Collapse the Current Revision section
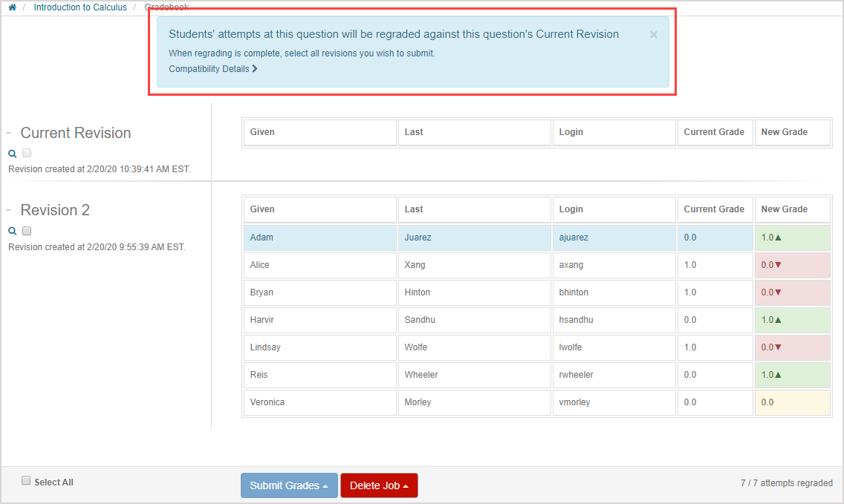Image resolution: width=844 pixels, height=504 pixels. coord(7,133)
